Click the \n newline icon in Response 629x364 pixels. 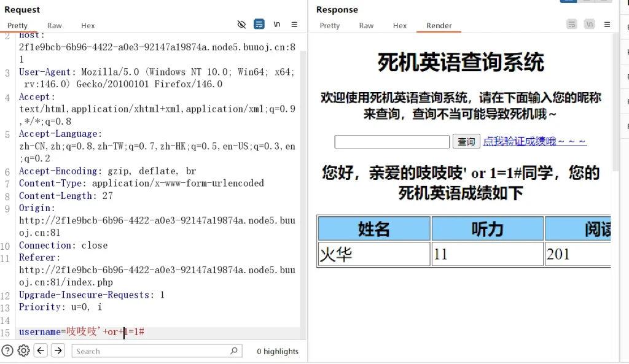tap(590, 25)
